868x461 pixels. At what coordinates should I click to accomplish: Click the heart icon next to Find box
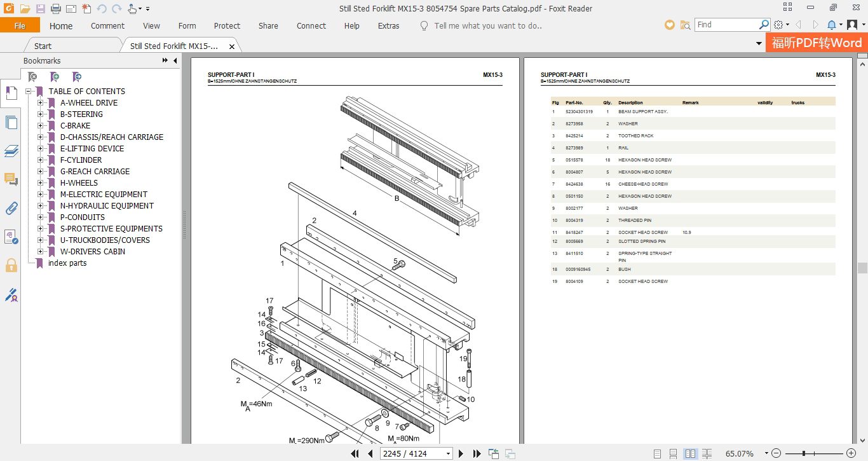[x=669, y=25]
